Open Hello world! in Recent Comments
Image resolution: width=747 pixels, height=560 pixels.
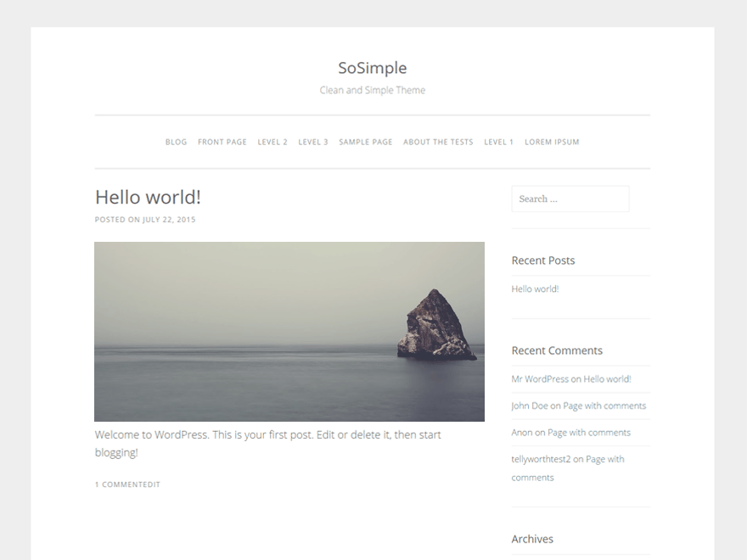tap(607, 379)
